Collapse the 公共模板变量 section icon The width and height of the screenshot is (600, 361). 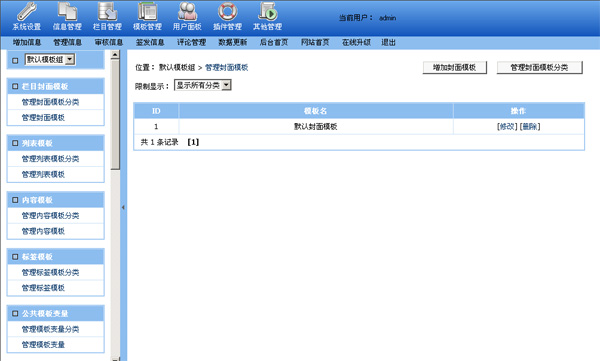point(15,314)
